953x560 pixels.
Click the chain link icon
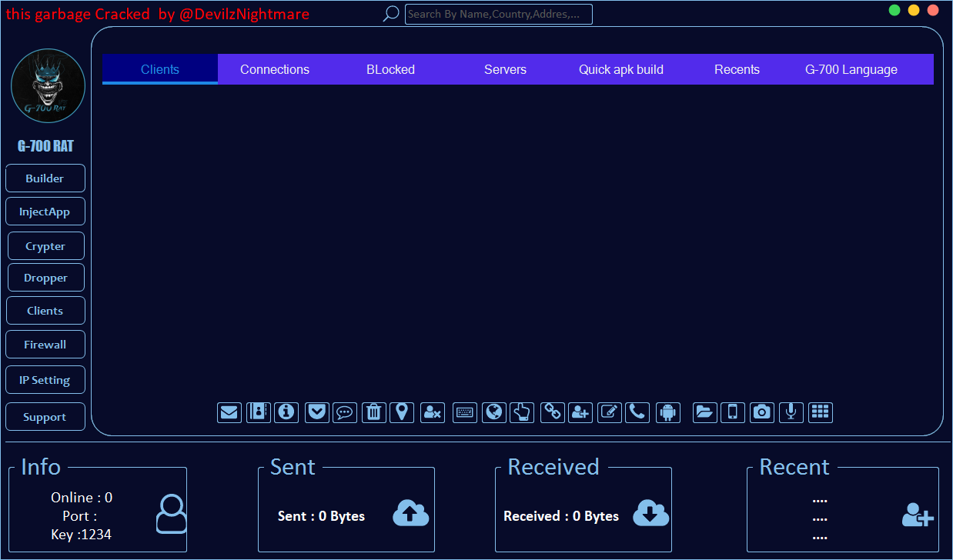[x=552, y=412]
